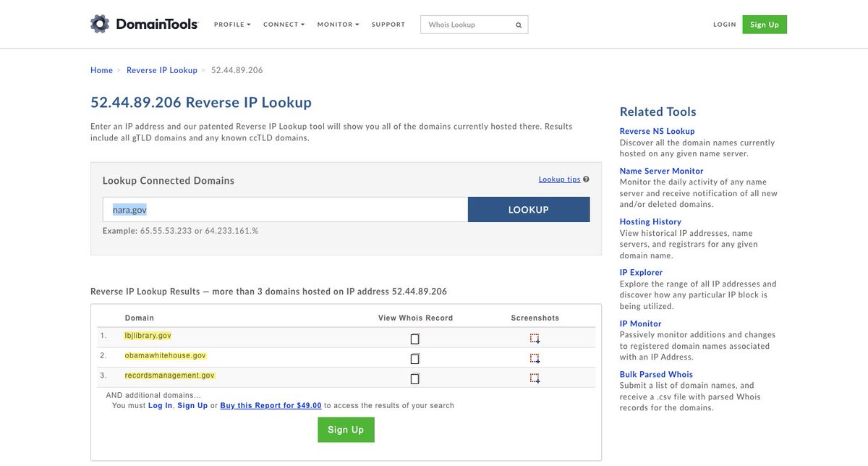Image resolution: width=868 pixels, height=466 pixels.
Task: View screenshot icon for obamawhitehouse.gov
Action: pyautogui.click(x=535, y=358)
